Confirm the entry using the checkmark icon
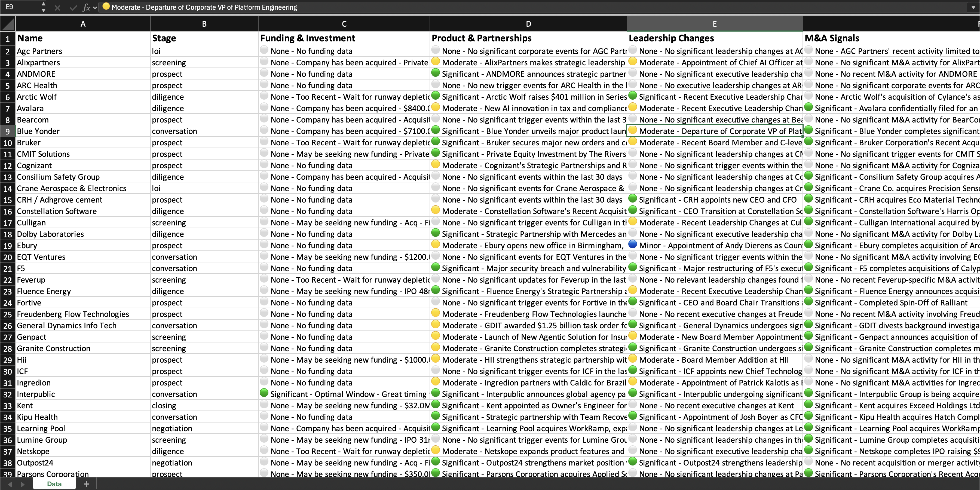Screen dimensions: 980x490 73,7
